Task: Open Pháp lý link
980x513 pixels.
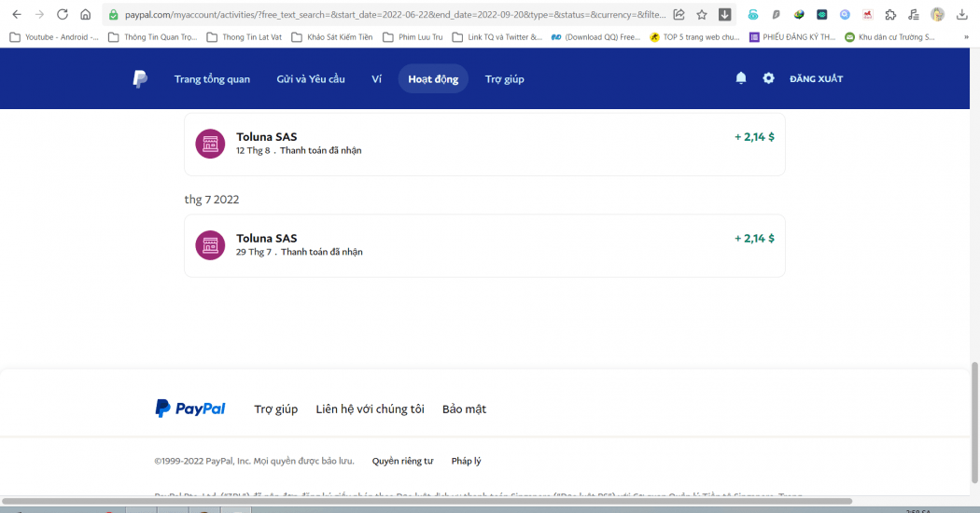Action: point(467,461)
